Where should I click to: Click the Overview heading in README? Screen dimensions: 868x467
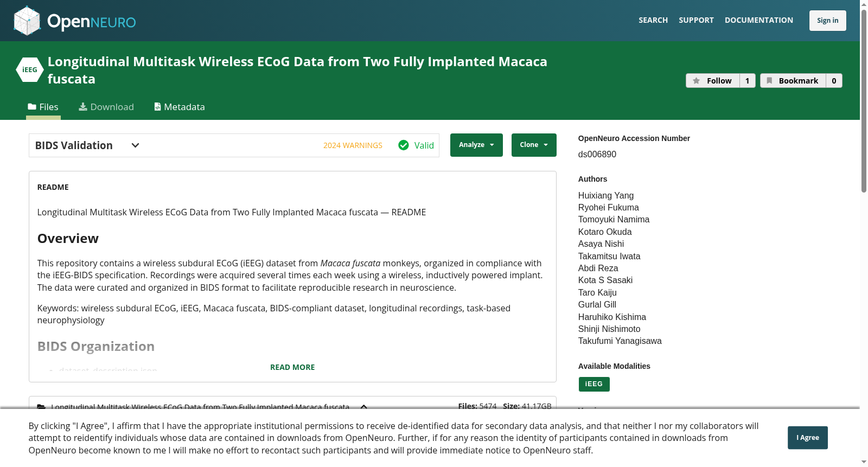click(68, 239)
